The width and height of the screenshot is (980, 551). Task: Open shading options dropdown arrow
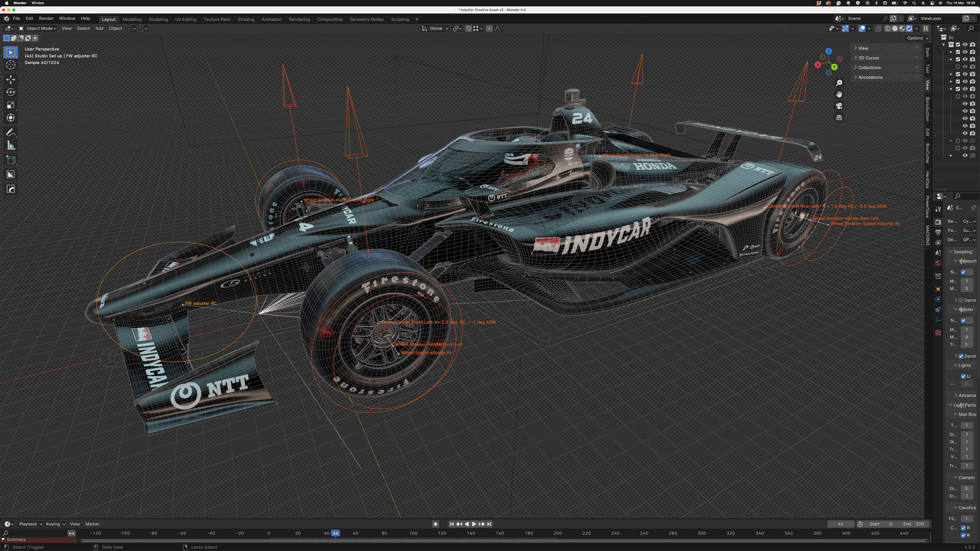[917, 29]
